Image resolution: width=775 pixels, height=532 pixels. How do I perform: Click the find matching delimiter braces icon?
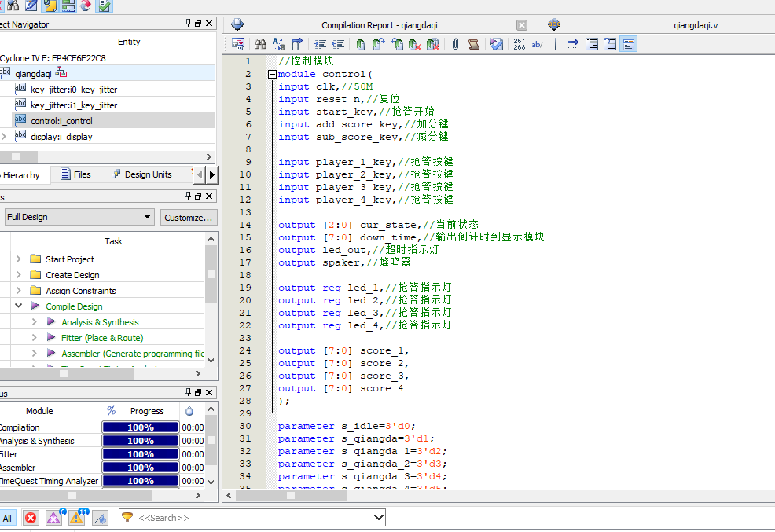[x=297, y=45]
